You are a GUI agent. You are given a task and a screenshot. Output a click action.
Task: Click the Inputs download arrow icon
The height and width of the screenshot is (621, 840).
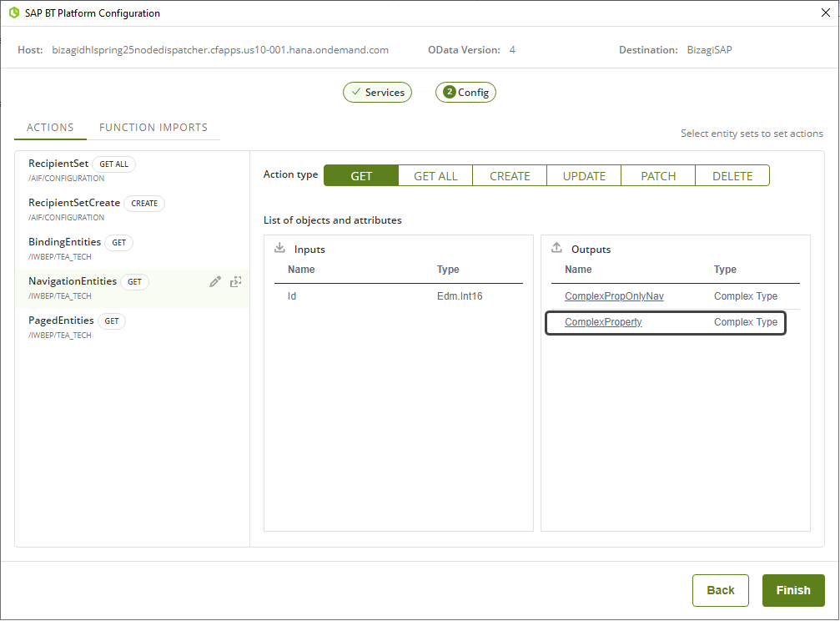tap(279, 249)
